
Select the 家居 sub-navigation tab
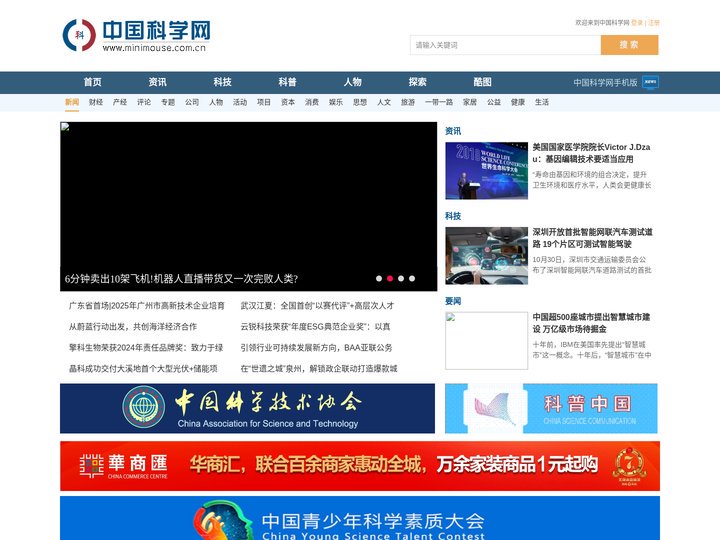coord(470,102)
